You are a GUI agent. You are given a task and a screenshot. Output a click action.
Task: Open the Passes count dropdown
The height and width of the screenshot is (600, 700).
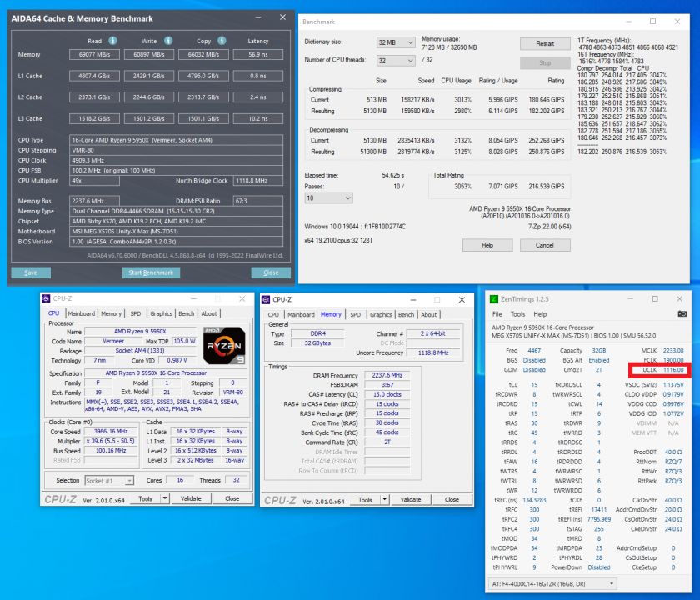328,197
